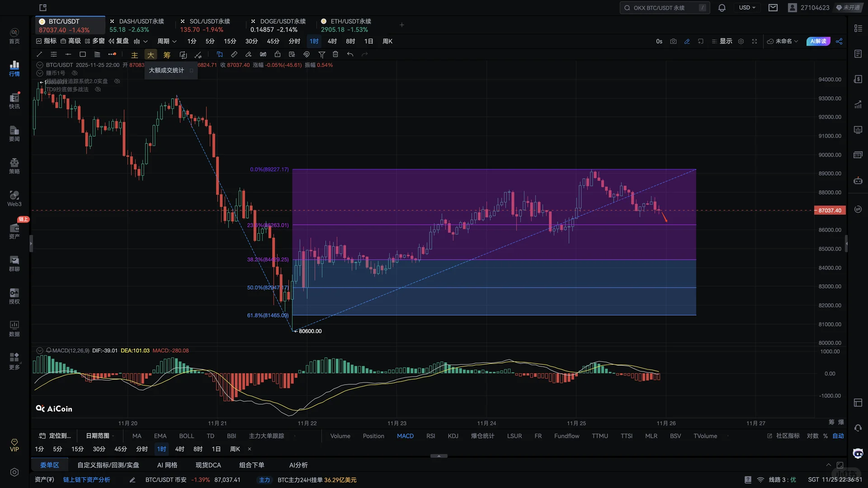Toggle 大 large-trade statistics button

pyautogui.click(x=151, y=55)
